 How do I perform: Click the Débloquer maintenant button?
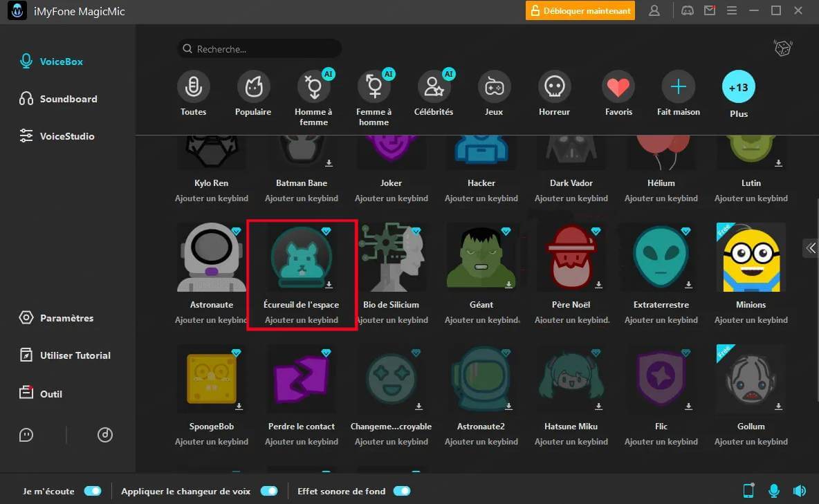[580, 10]
